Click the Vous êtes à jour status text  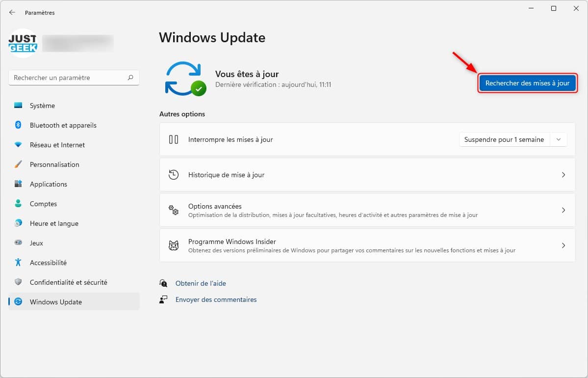[x=247, y=74]
